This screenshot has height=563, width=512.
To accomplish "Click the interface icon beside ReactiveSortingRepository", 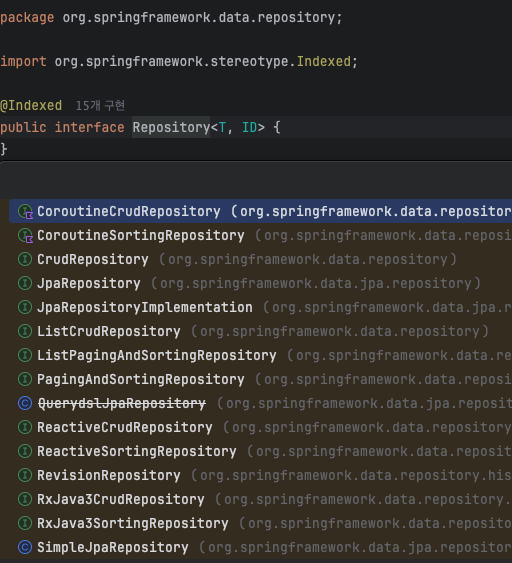I will point(25,451).
